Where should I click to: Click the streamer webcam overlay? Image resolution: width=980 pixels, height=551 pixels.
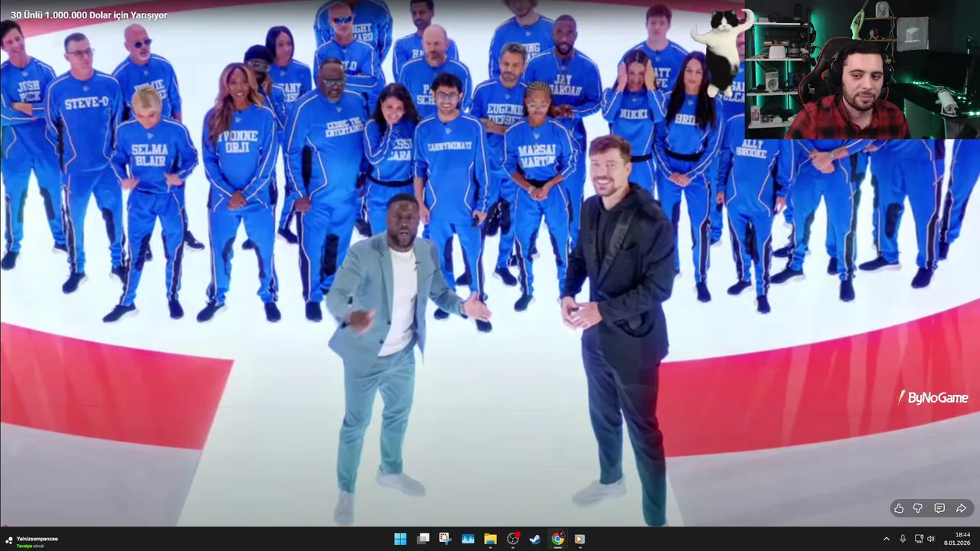click(x=862, y=70)
